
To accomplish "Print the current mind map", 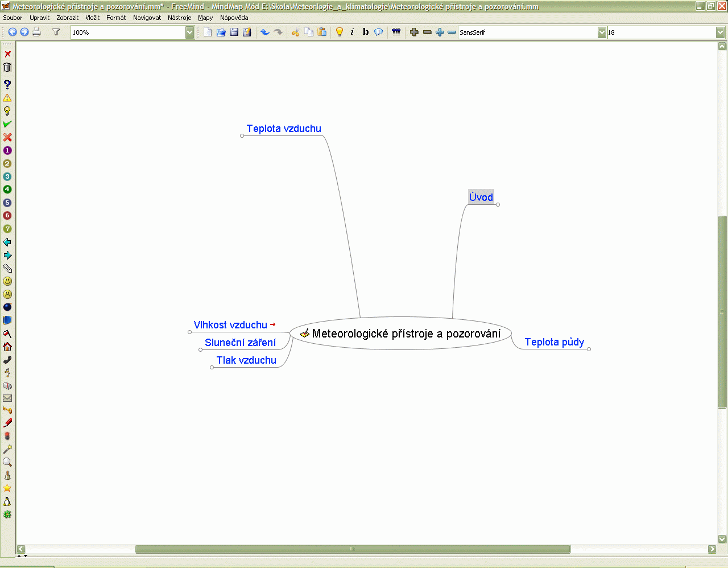I will (37, 32).
